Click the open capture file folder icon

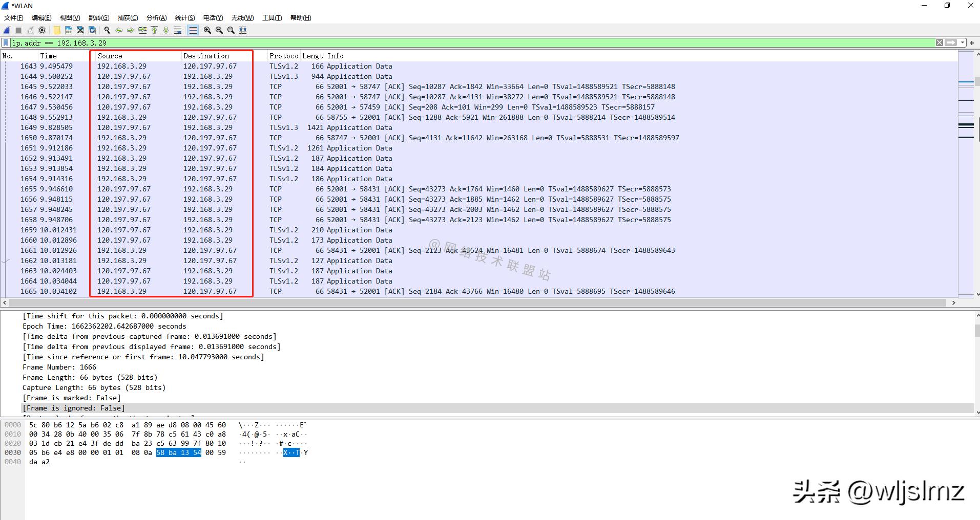57,30
